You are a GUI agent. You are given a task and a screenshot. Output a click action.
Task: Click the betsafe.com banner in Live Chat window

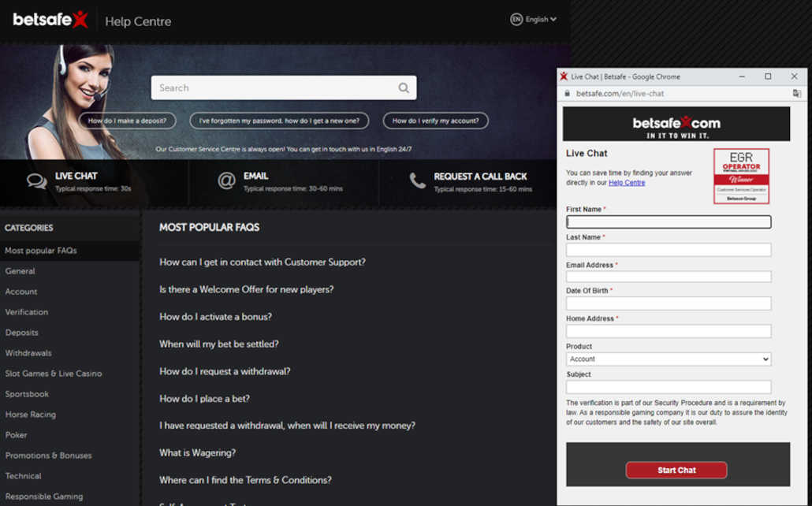click(x=676, y=125)
